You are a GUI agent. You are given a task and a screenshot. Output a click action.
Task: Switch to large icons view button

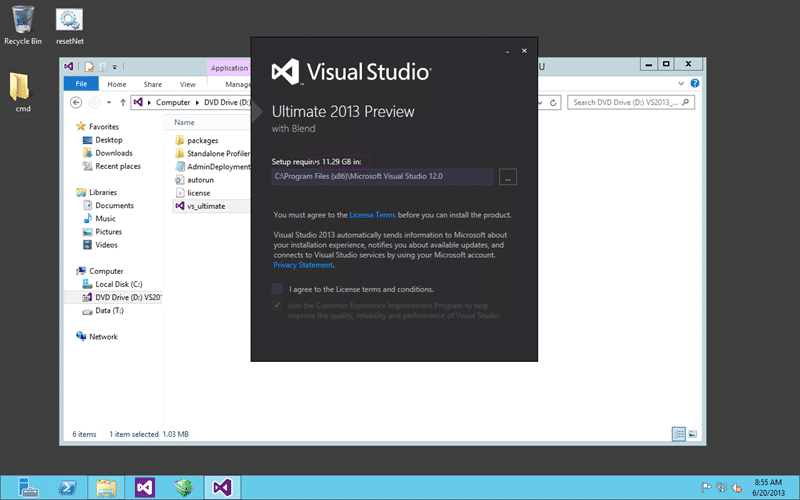click(692, 434)
